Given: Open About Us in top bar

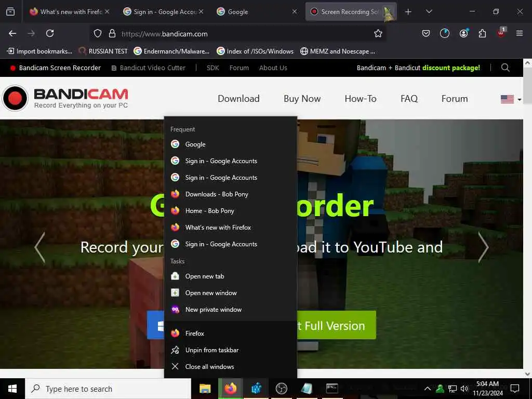Looking at the screenshot, I should (x=273, y=68).
